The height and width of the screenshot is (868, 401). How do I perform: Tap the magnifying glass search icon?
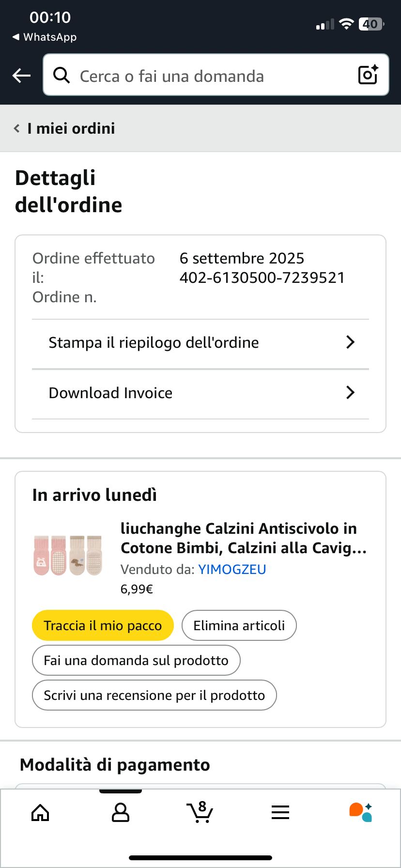tap(62, 75)
